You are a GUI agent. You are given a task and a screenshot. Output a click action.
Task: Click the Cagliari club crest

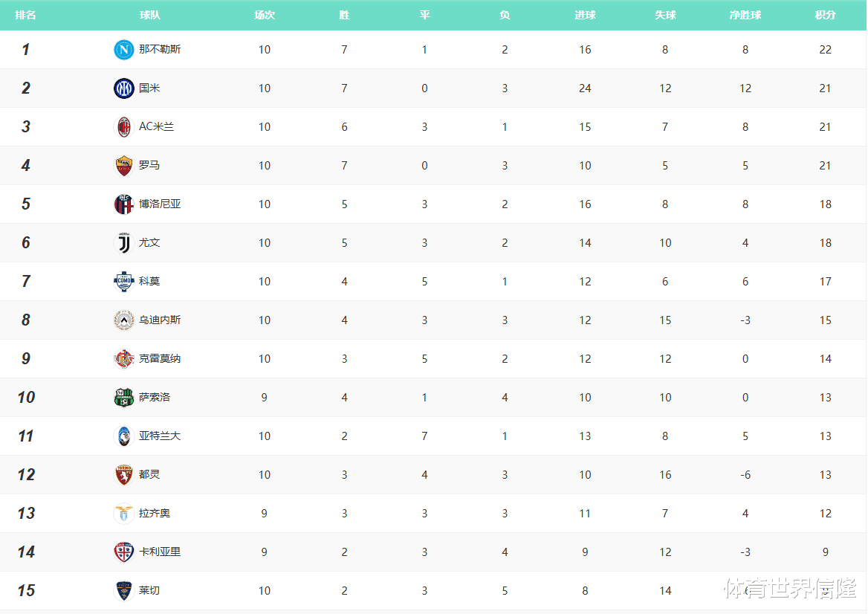point(123,552)
